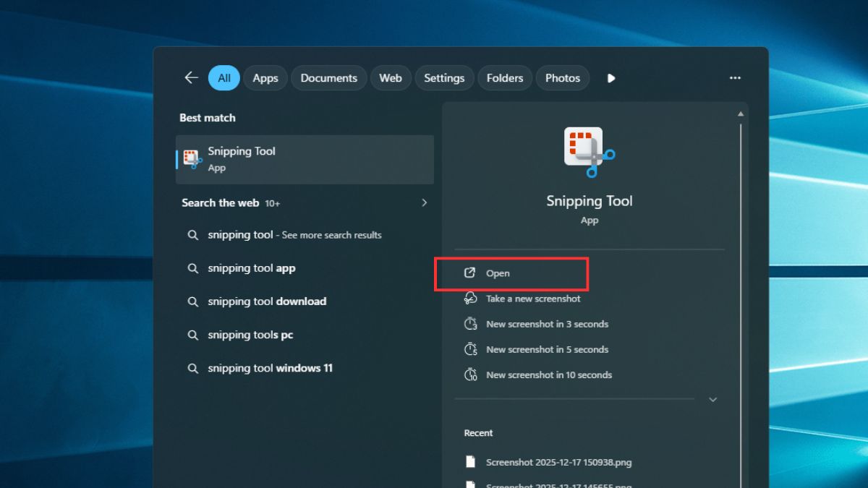Open the Snipping Tool best match result
Viewport: 868px width, 488px height.
pyautogui.click(x=305, y=159)
